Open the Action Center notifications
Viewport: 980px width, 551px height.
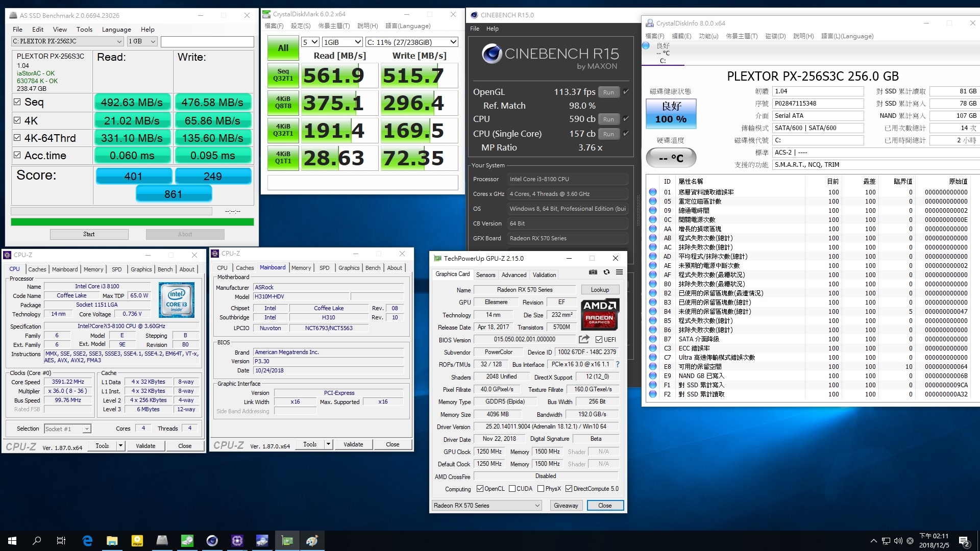click(964, 541)
